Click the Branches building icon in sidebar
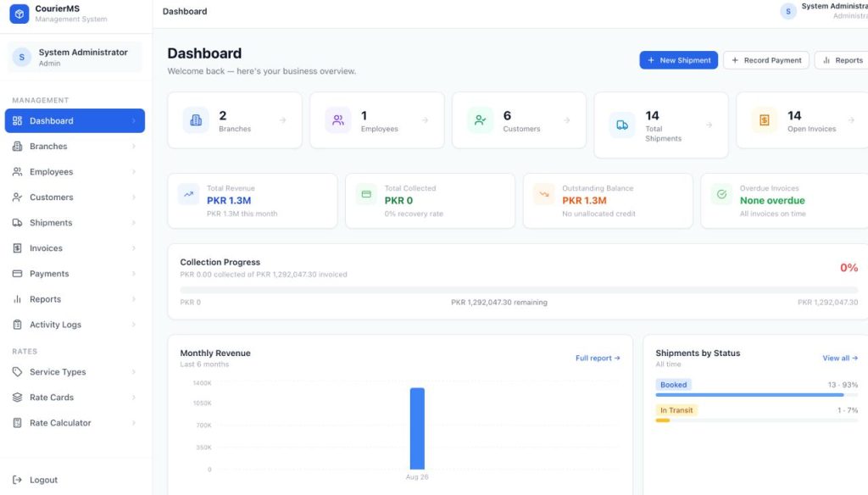 pyautogui.click(x=17, y=146)
